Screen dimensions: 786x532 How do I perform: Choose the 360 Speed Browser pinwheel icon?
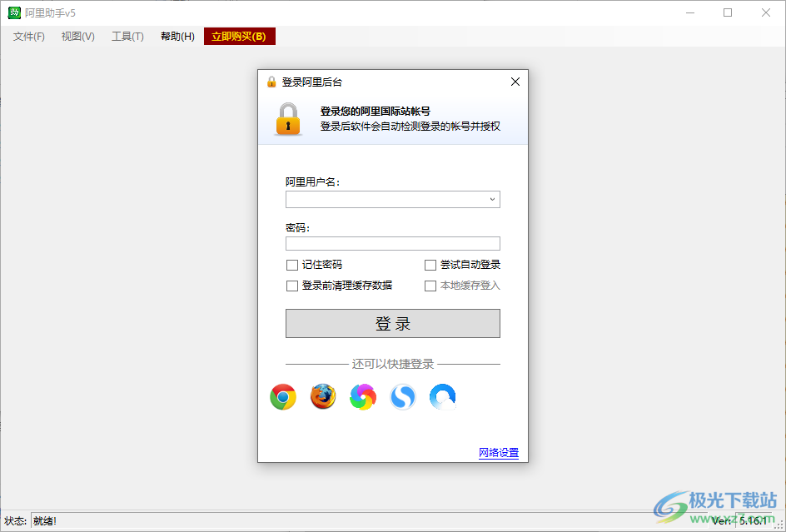tap(363, 397)
